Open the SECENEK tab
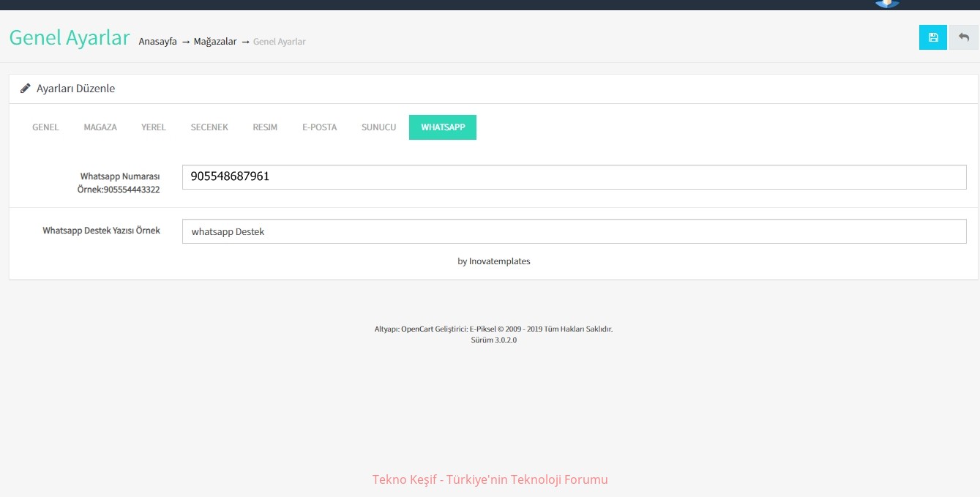 point(209,127)
